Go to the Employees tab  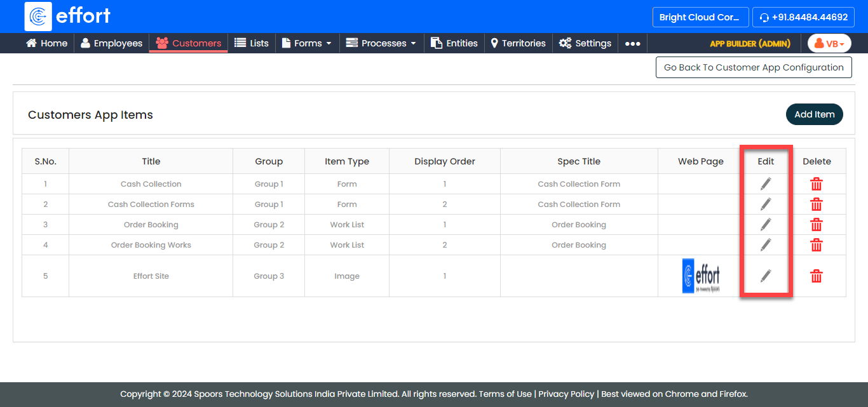point(112,43)
